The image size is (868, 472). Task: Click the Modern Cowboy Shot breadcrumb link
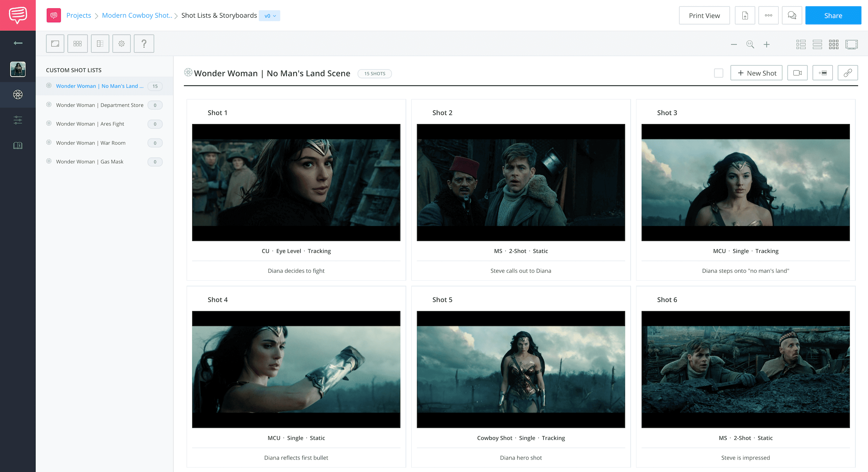click(x=138, y=15)
